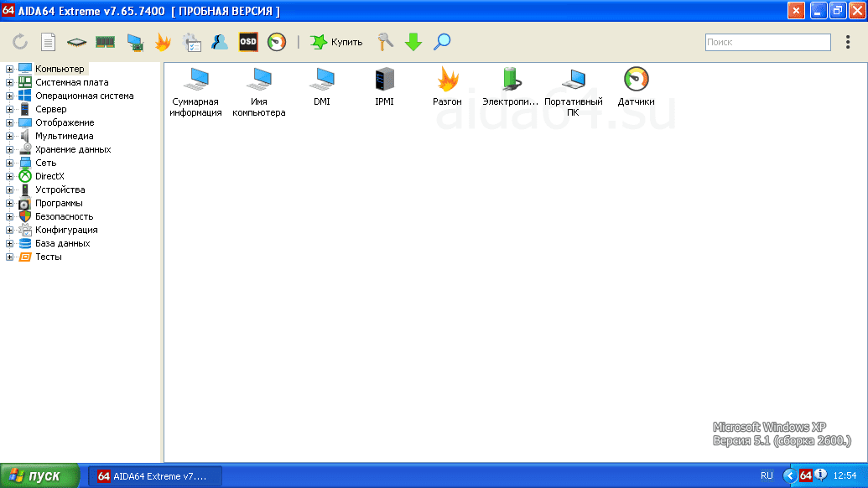Image resolution: width=868 pixels, height=488 pixels.
Task: Expand the Компьютер tree node
Action: coord(9,69)
